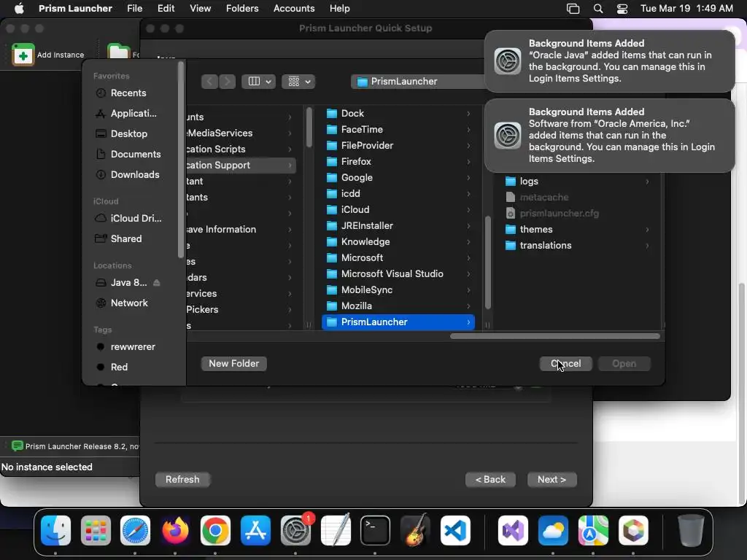Open Control Center in the menu bar
Screen dimensions: 747x560
tap(622, 9)
